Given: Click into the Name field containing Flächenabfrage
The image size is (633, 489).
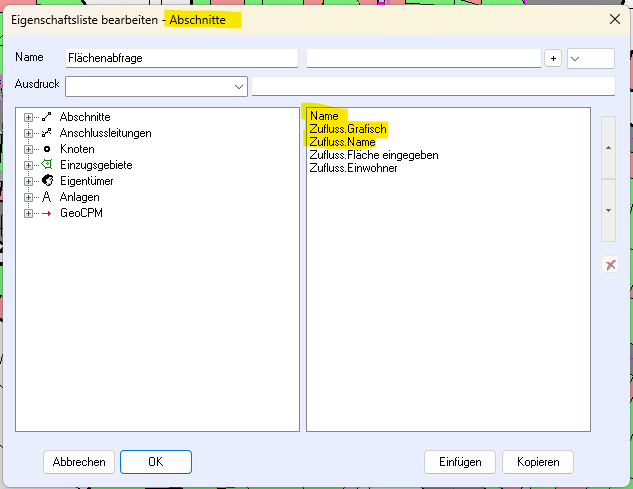Looking at the screenshot, I should pyautogui.click(x=181, y=59).
